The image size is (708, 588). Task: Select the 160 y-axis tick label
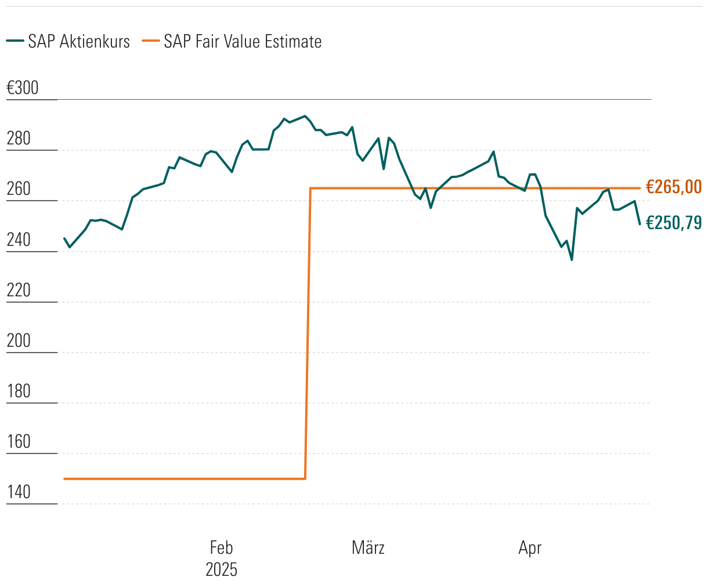19,442
